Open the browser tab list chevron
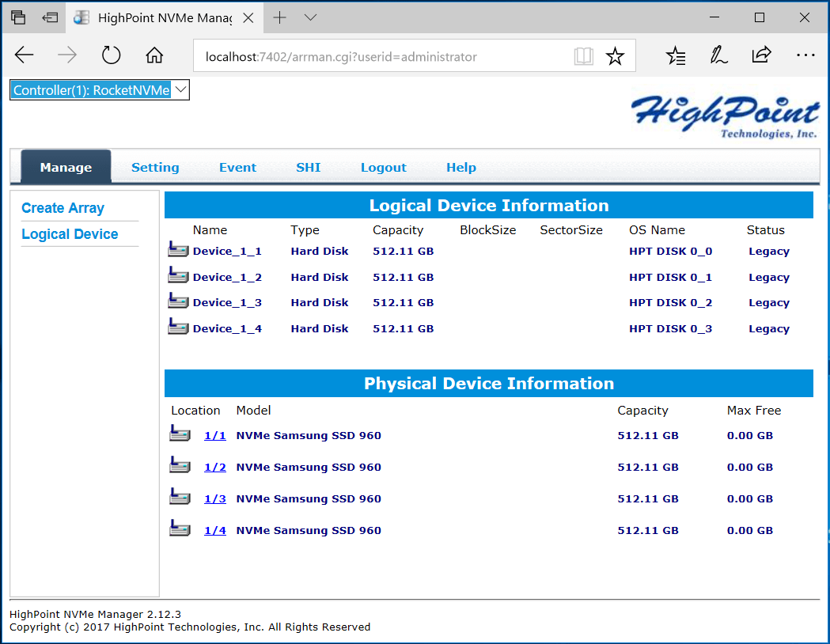830x644 pixels. point(310,17)
